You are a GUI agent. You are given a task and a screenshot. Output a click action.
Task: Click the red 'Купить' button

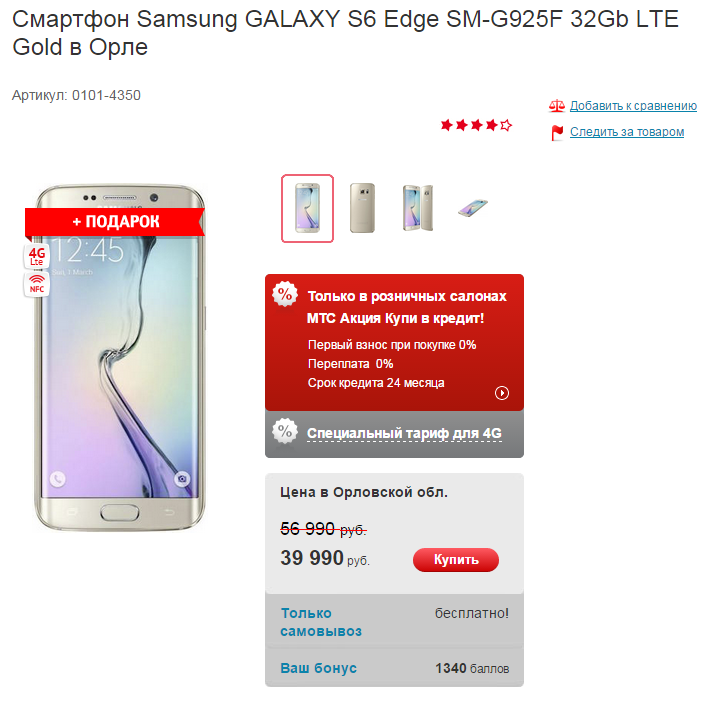(455, 559)
